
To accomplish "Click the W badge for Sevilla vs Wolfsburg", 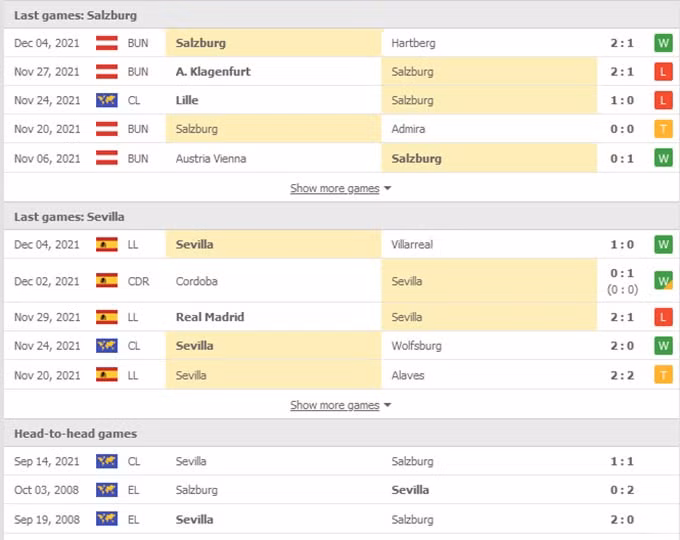I will (x=663, y=346).
